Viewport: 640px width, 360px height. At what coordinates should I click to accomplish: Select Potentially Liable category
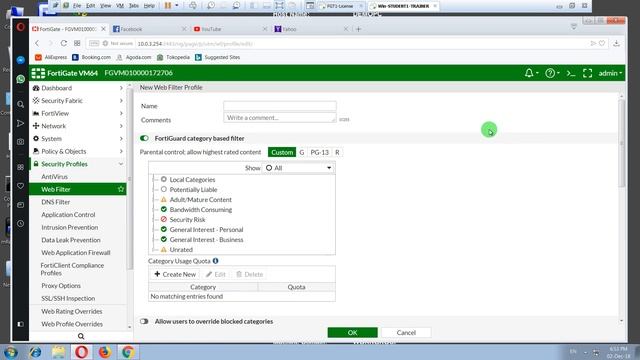point(193,189)
